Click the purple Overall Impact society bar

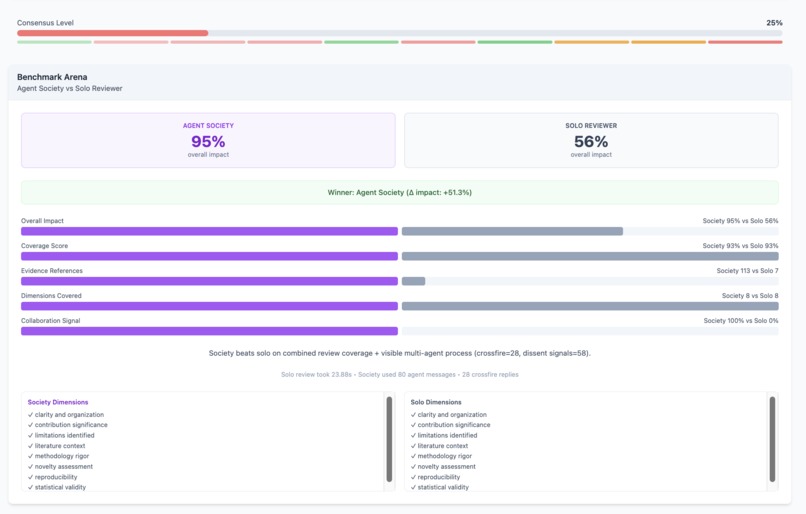[209, 231]
